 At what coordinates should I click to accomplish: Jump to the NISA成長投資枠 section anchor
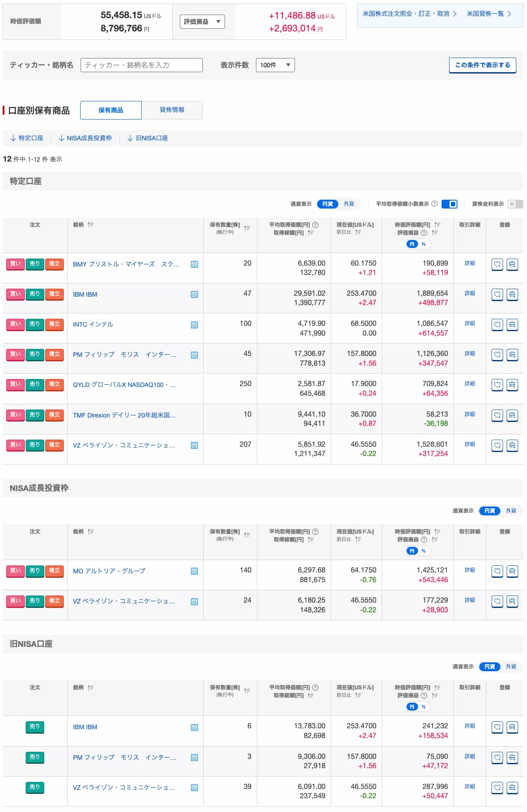click(85, 138)
